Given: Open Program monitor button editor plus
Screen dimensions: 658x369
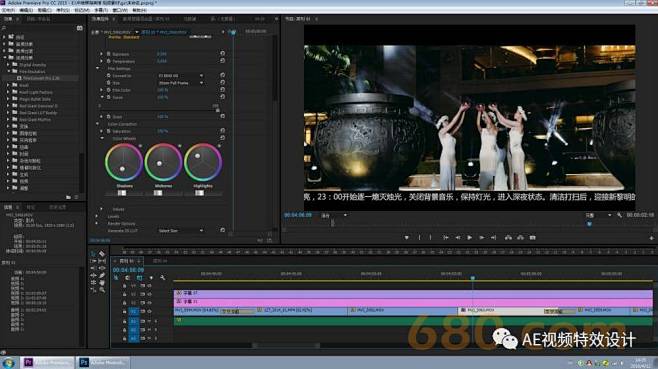Looking at the screenshot, I should coord(652,238).
